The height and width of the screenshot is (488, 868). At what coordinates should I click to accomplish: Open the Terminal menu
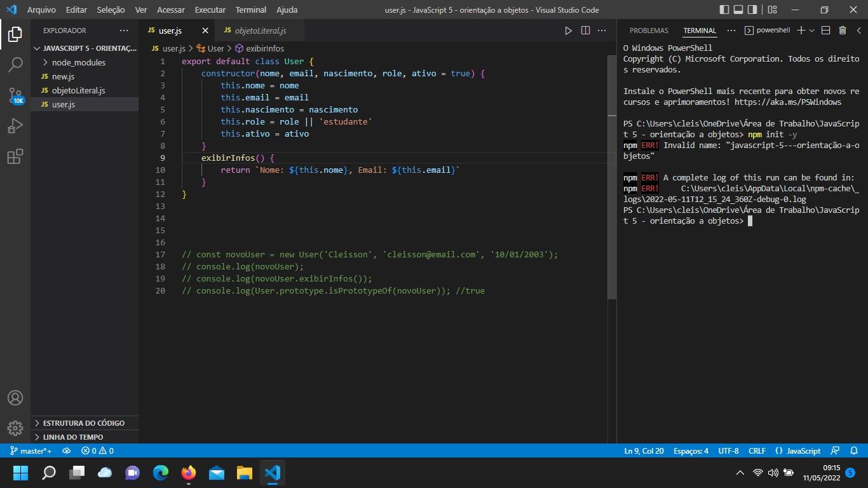tap(251, 10)
